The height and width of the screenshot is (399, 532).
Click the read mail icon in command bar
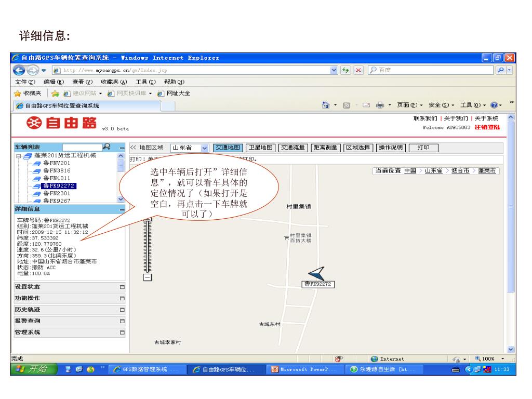pyautogui.click(x=366, y=105)
